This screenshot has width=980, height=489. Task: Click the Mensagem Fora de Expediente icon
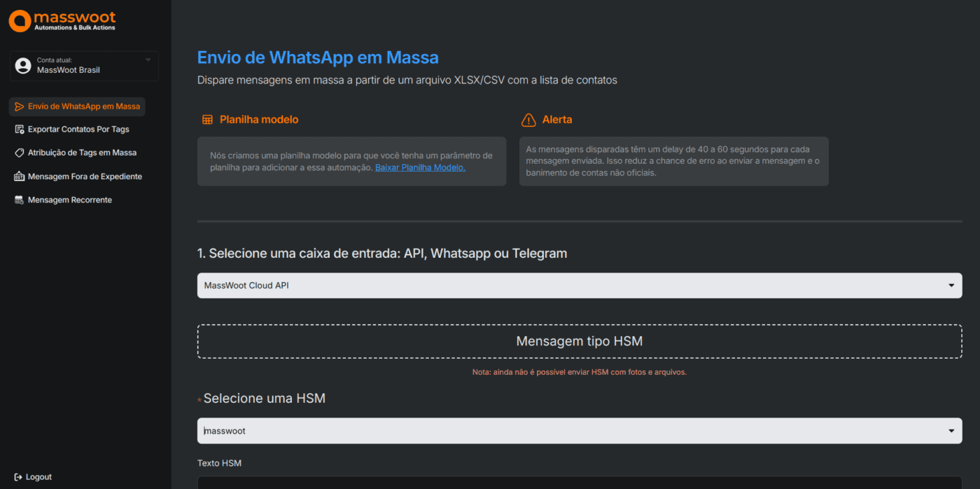(19, 177)
